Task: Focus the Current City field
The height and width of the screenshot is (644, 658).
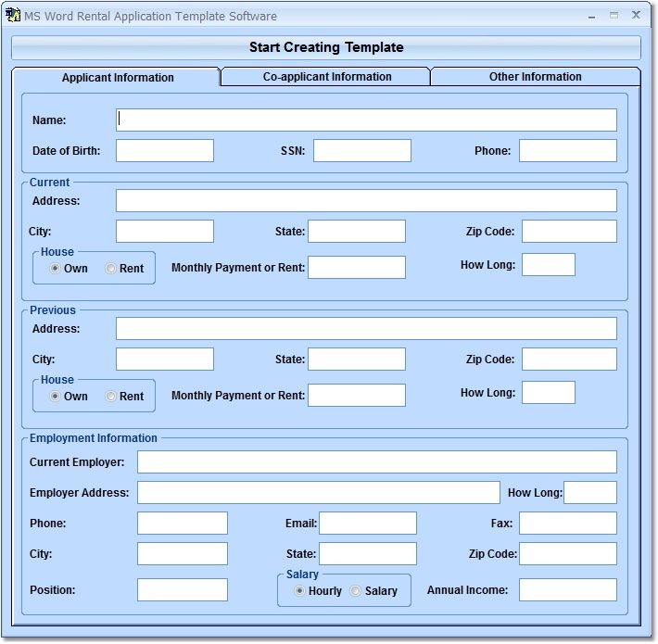Action: [165, 231]
